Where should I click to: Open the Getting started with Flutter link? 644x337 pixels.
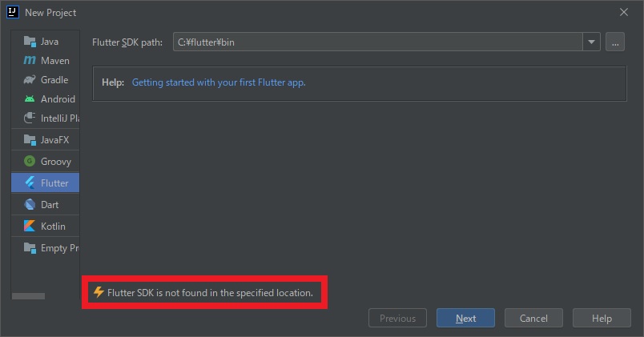point(218,82)
